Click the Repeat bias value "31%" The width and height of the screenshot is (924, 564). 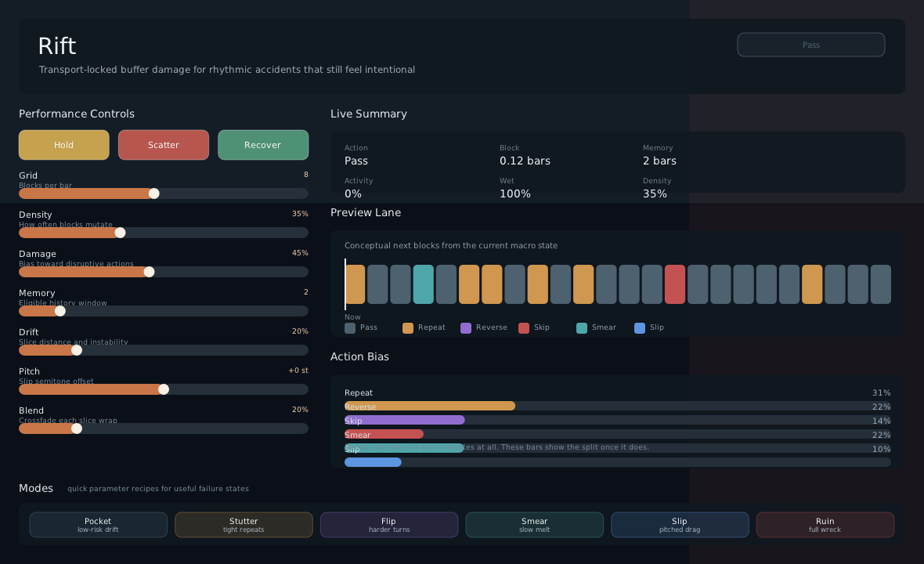[882, 392]
